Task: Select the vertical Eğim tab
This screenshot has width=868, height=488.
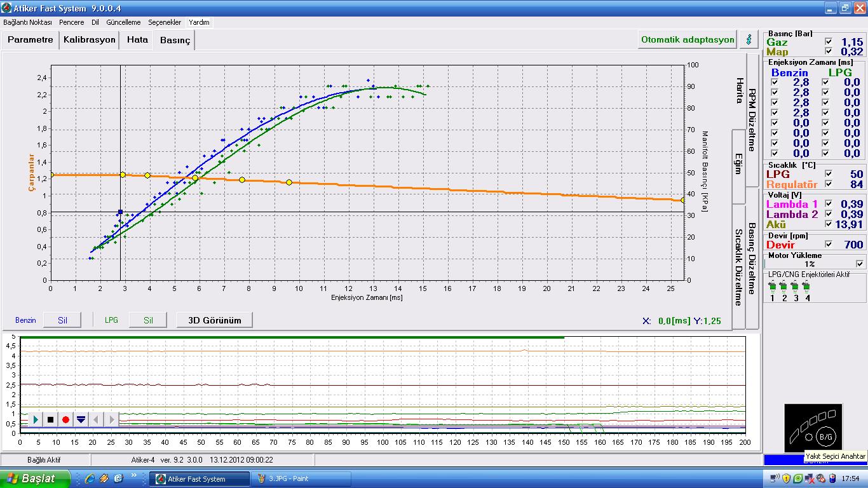Action: pyautogui.click(x=739, y=166)
